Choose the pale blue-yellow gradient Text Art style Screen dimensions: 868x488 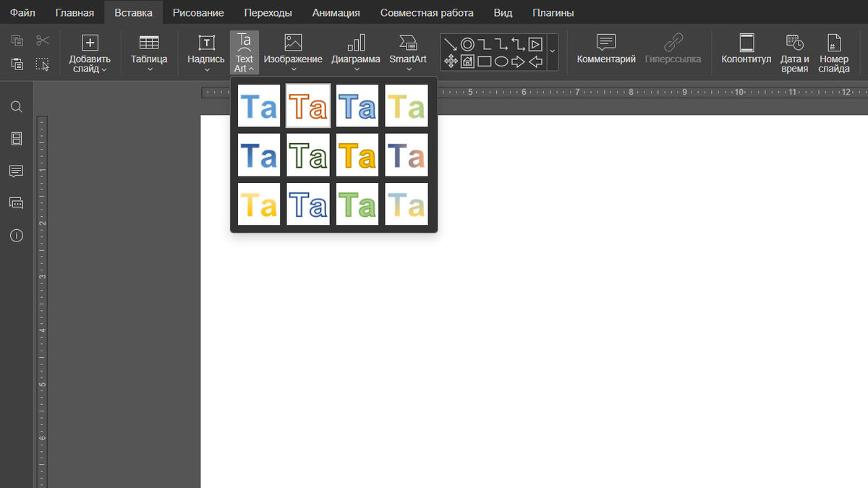(407, 204)
